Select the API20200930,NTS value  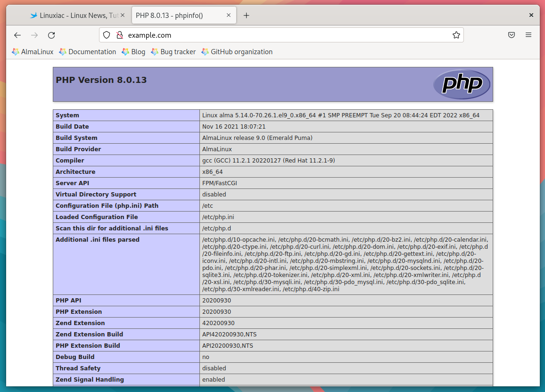(228, 345)
